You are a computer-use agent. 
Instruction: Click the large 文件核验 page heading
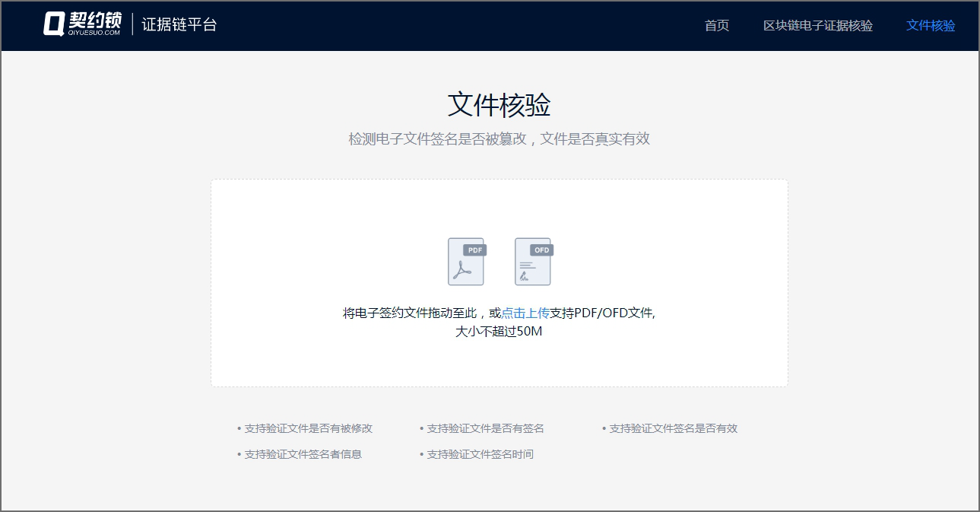pyautogui.click(x=499, y=105)
